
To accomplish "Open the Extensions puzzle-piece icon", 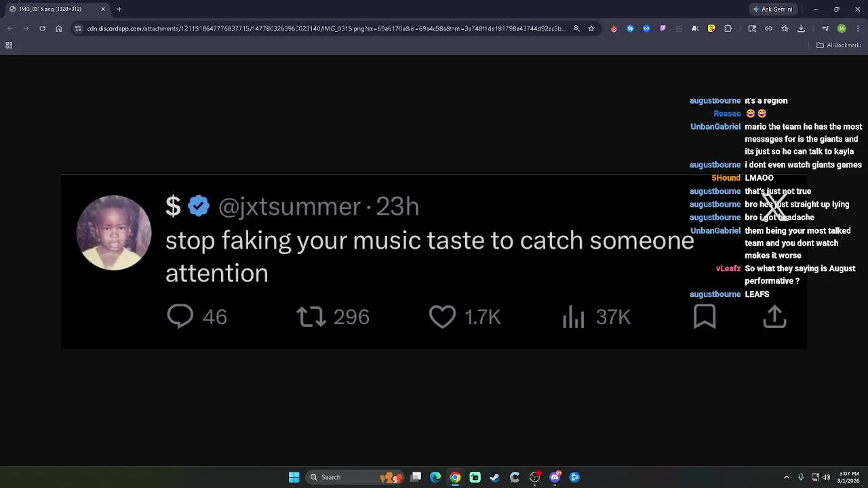I will coord(728,28).
